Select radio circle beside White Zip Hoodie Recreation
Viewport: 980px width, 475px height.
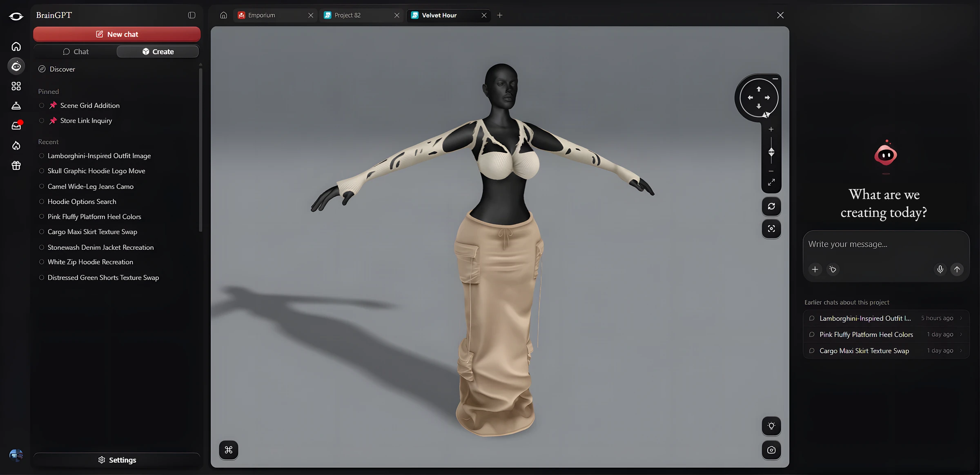[x=42, y=262]
